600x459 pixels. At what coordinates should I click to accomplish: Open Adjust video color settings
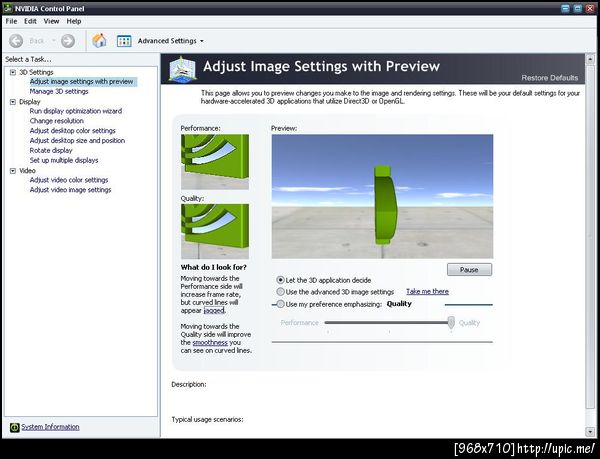coord(69,180)
